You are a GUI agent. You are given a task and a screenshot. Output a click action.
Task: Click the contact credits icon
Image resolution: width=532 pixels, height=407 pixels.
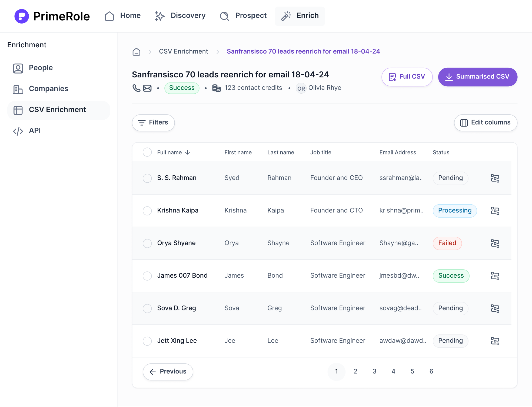(216, 88)
